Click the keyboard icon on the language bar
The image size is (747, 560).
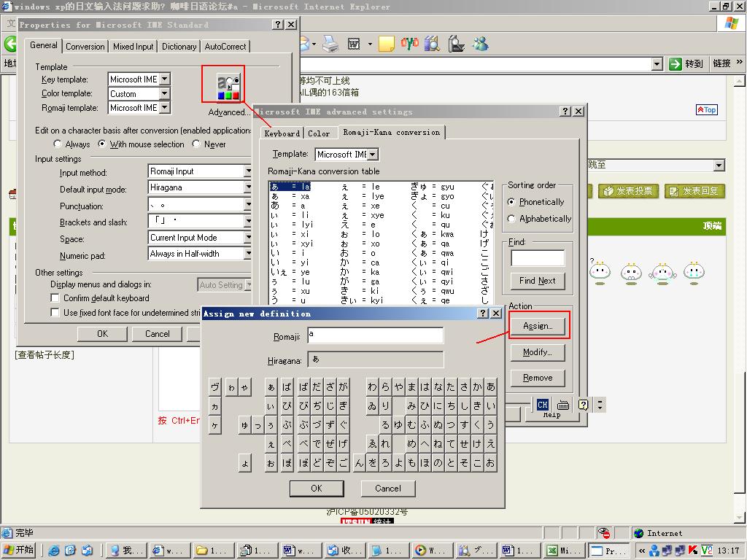[x=563, y=405]
